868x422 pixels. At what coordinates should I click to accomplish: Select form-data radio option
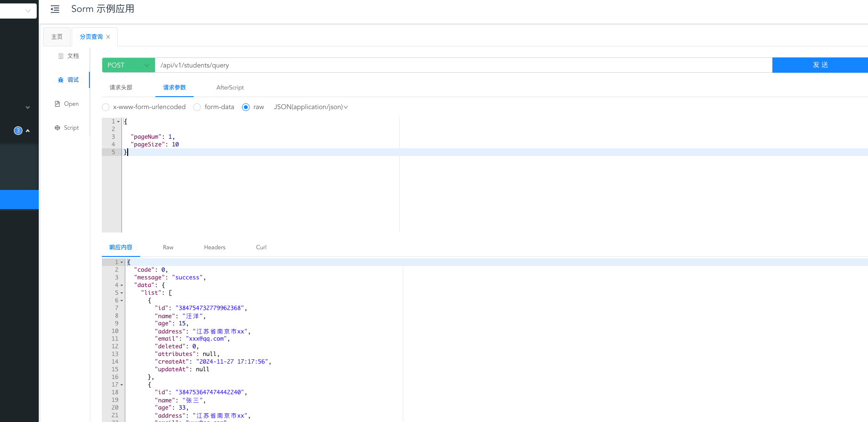pyautogui.click(x=197, y=107)
